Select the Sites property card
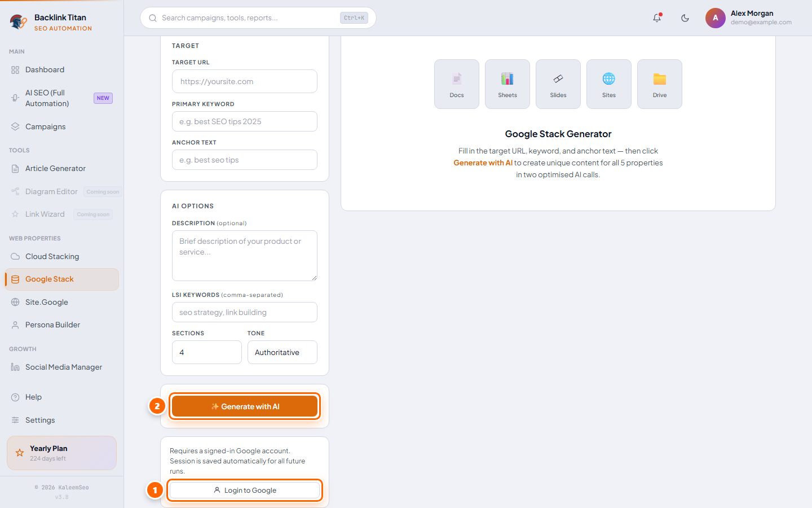Screen dimensions: 812x508 609,84
